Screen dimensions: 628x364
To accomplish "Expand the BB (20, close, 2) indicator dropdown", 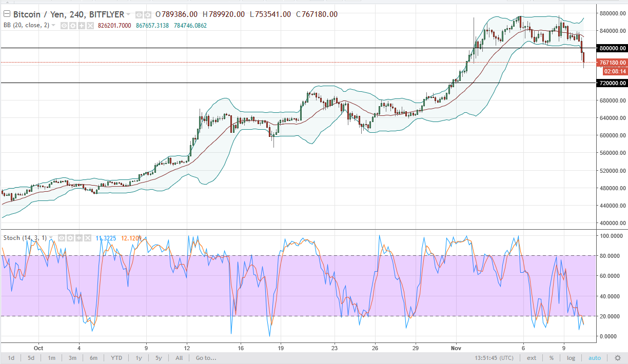I will 53,25.
